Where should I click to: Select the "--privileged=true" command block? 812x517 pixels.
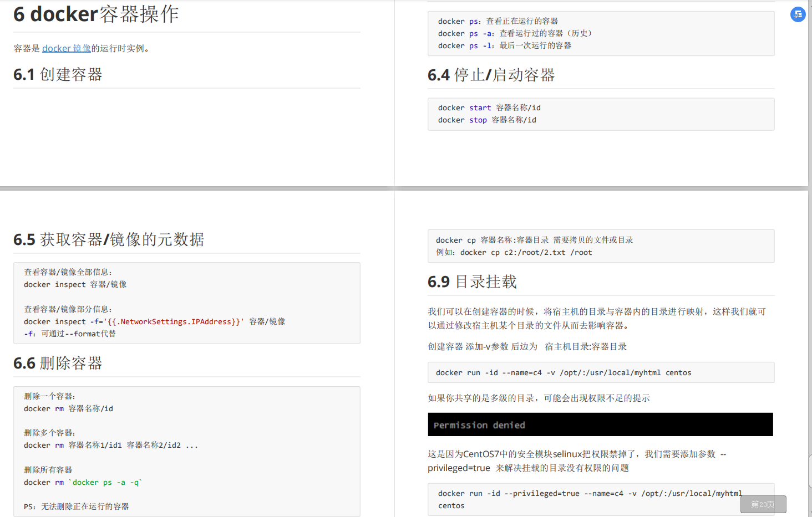(x=601, y=499)
